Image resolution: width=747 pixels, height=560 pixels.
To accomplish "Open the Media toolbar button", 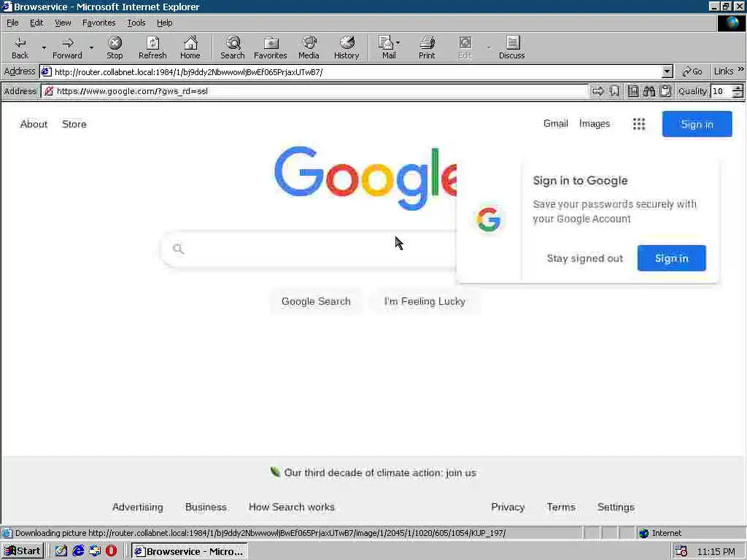I will pyautogui.click(x=309, y=47).
